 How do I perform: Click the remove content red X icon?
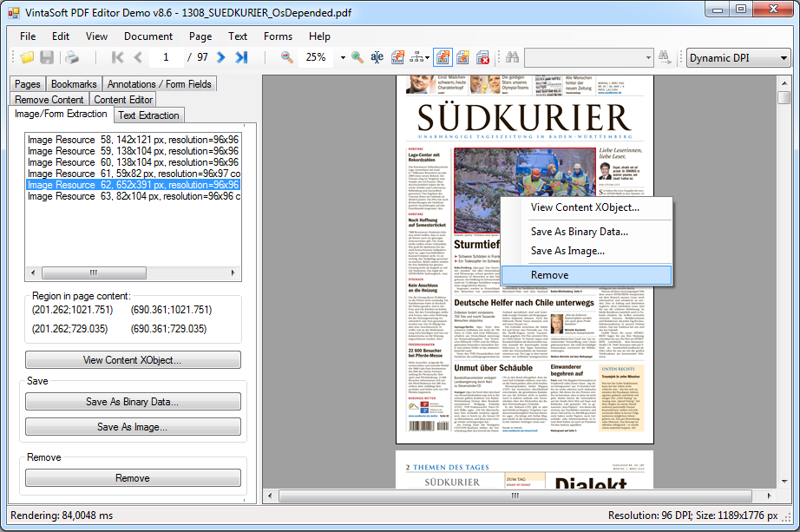coord(482,57)
